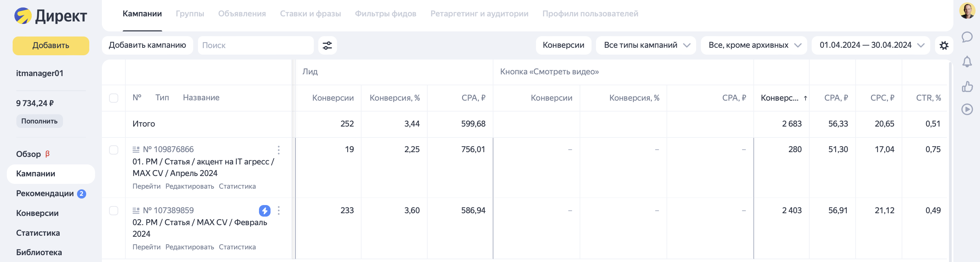The width and height of the screenshot is (980, 262).
Task: Open date range 01.04.2024 — 30.04.2024 picker
Action: 871,45
